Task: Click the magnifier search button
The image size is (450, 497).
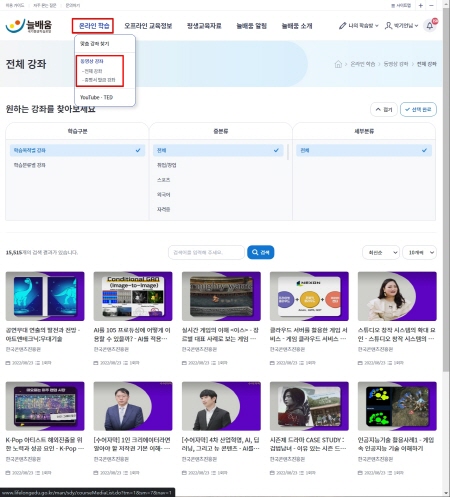Action: pos(261,252)
